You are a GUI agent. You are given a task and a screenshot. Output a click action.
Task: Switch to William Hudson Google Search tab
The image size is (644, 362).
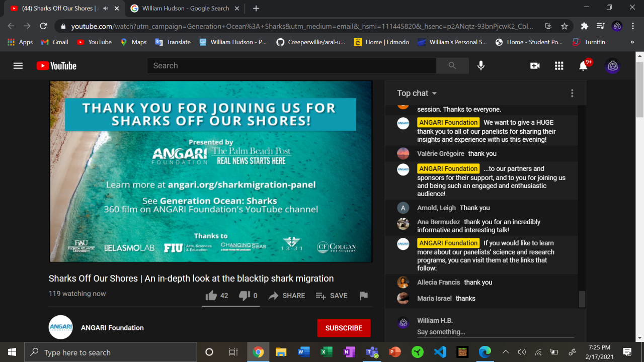click(x=185, y=8)
